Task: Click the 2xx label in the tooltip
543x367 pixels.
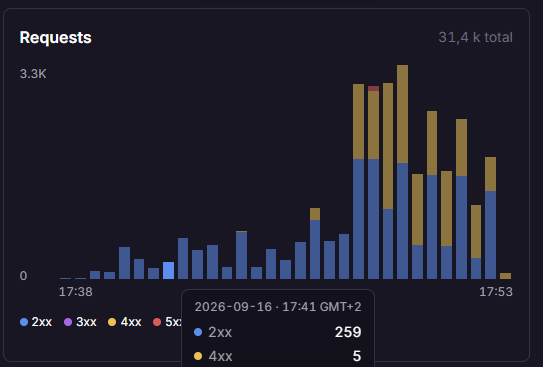Action: point(220,332)
